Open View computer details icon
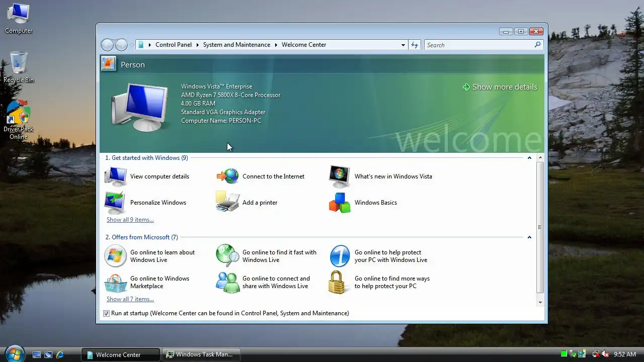This screenshot has height=362, width=644. [x=116, y=176]
